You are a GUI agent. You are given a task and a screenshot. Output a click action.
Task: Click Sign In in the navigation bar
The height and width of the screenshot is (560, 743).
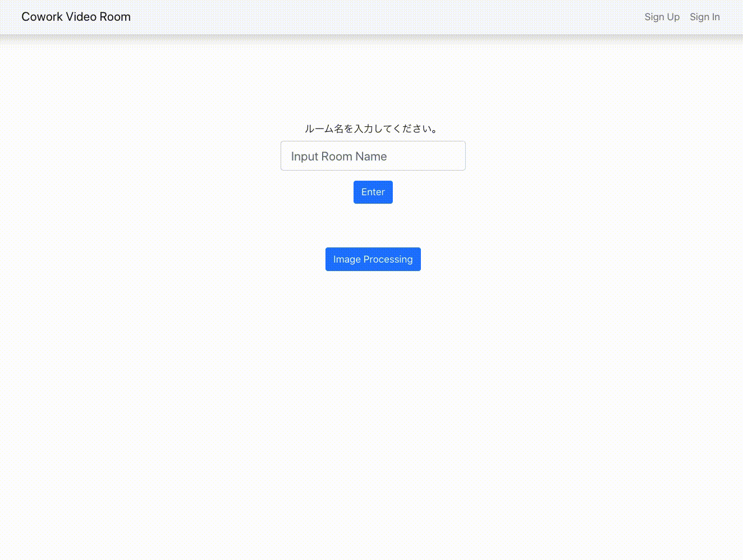click(x=705, y=16)
